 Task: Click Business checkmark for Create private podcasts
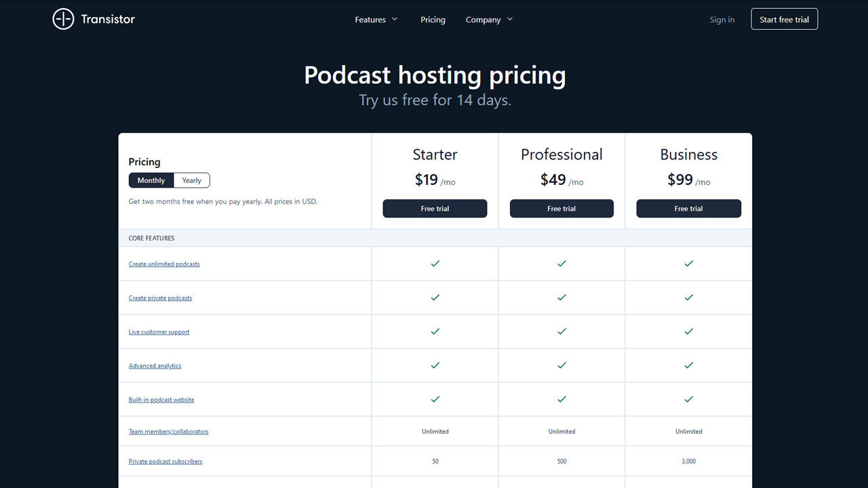pos(689,298)
